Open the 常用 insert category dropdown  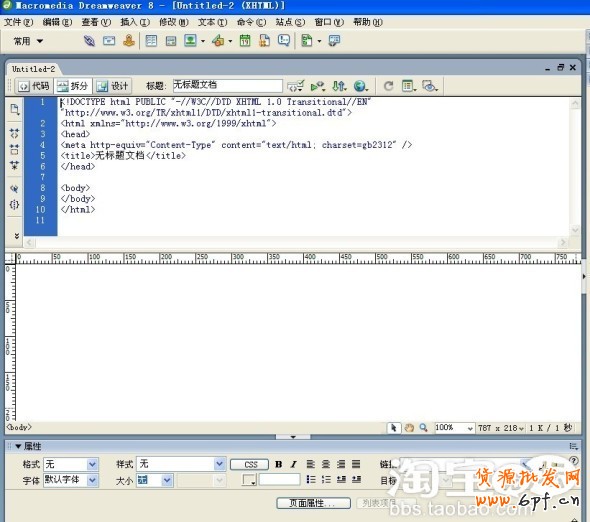[x=28, y=41]
